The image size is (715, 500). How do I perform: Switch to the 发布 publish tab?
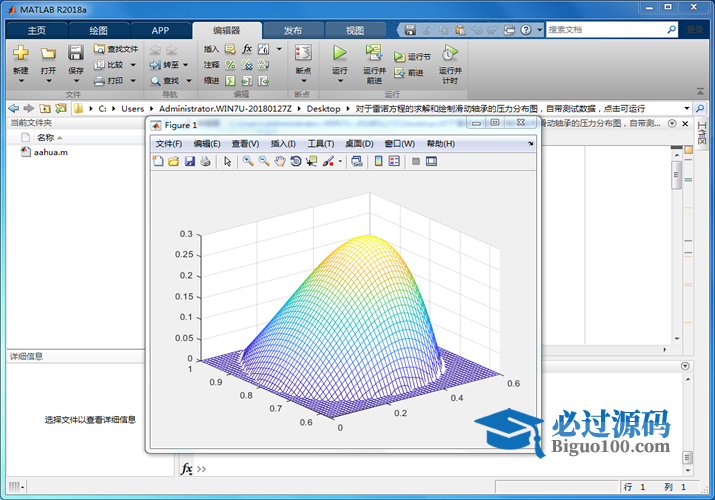293,30
